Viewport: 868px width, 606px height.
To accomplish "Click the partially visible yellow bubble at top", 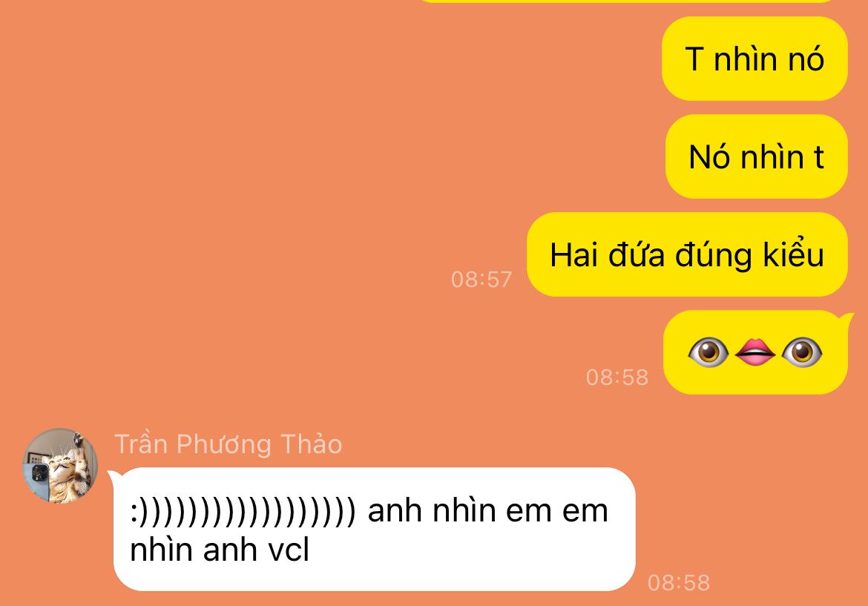I will 625,1.
